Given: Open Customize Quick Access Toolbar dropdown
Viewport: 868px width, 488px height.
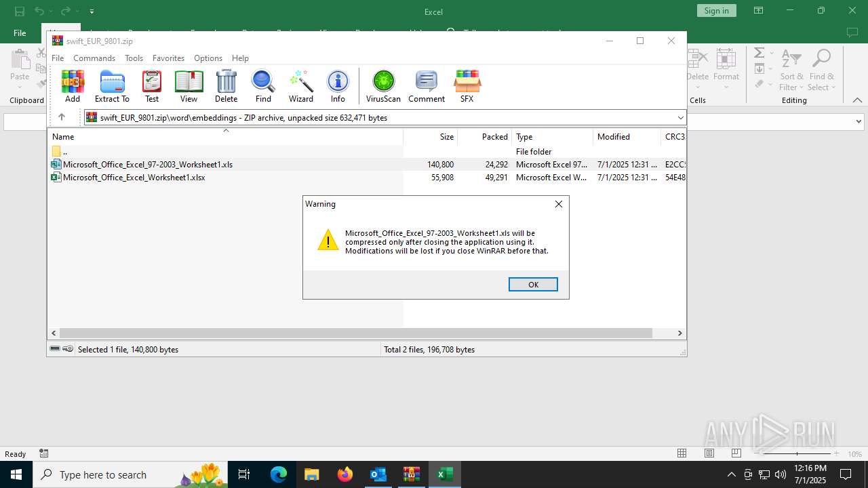Looking at the screenshot, I should click(x=92, y=12).
